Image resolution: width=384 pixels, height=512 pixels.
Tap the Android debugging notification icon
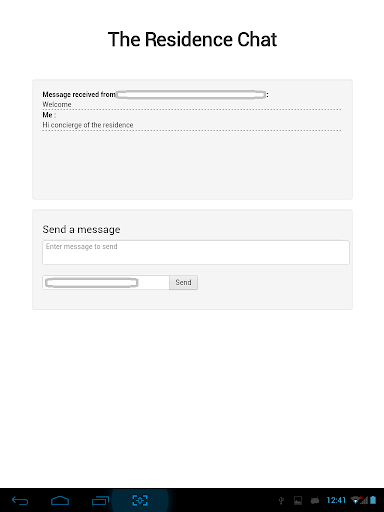[x=315, y=500]
